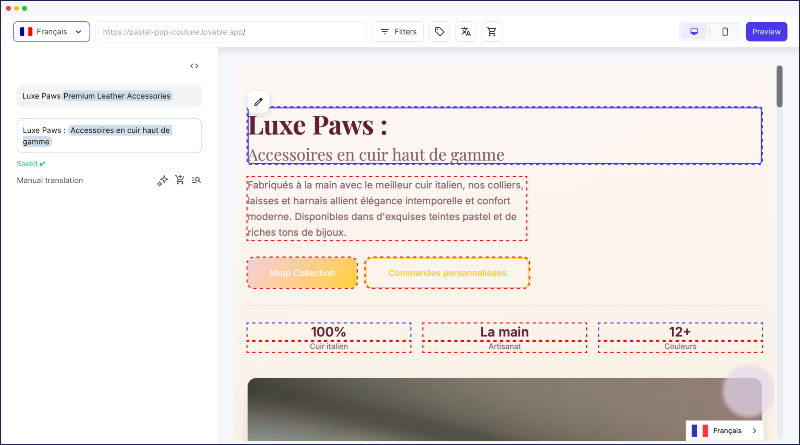Click the AI translate sparkle icon
The width and height of the screenshot is (800, 445).
tap(162, 181)
